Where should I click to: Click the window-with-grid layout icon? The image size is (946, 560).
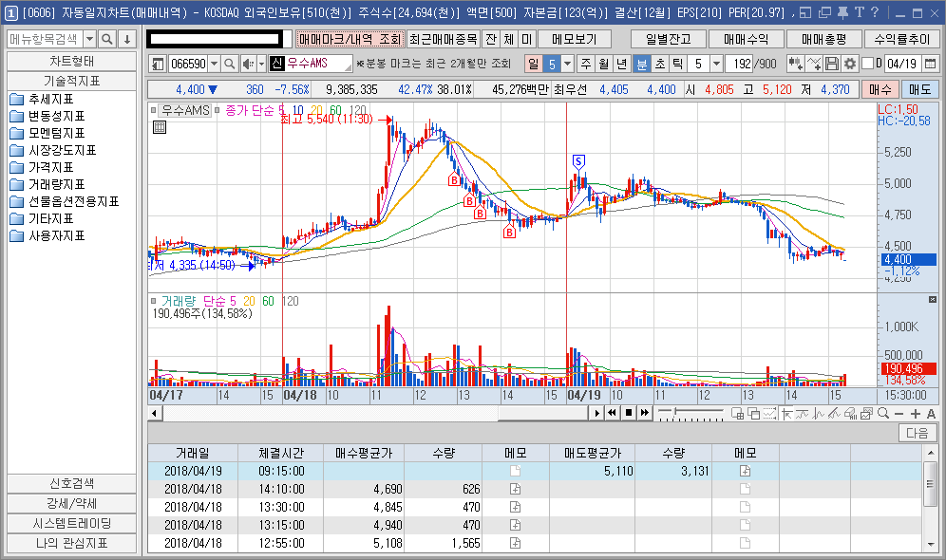pos(737,413)
